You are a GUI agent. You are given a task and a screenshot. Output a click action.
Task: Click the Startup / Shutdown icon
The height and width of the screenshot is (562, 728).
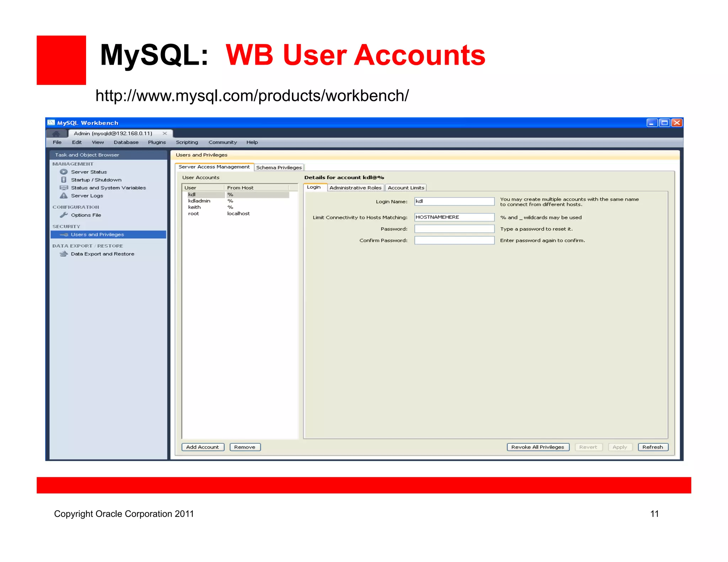pyautogui.click(x=64, y=180)
